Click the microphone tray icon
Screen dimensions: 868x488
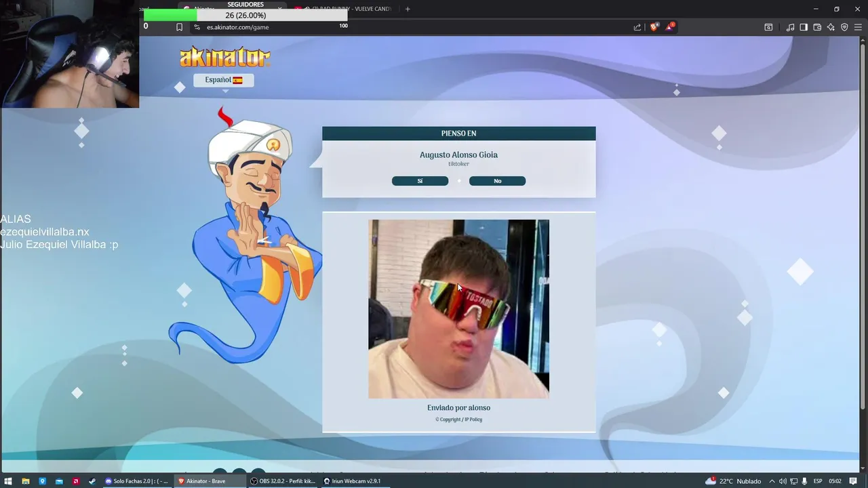(804, 481)
